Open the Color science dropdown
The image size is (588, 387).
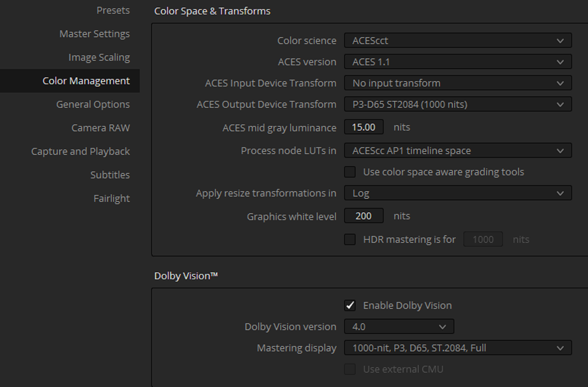tap(458, 41)
